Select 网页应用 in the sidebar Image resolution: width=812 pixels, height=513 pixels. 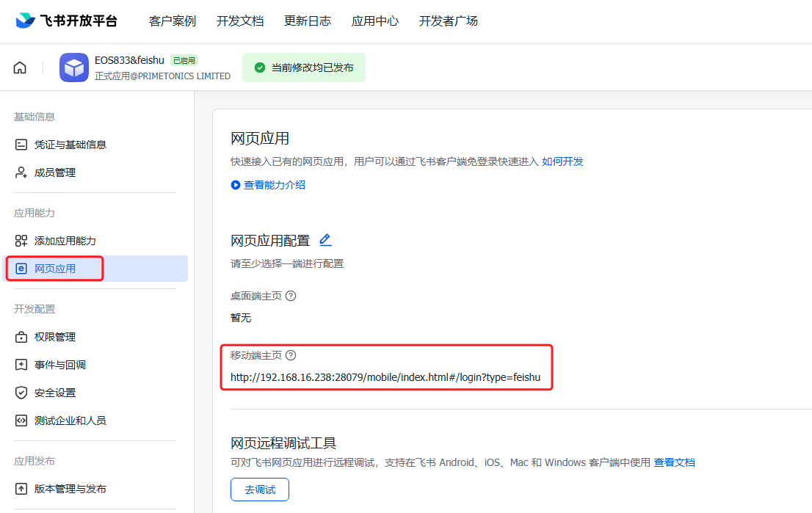coord(55,269)
